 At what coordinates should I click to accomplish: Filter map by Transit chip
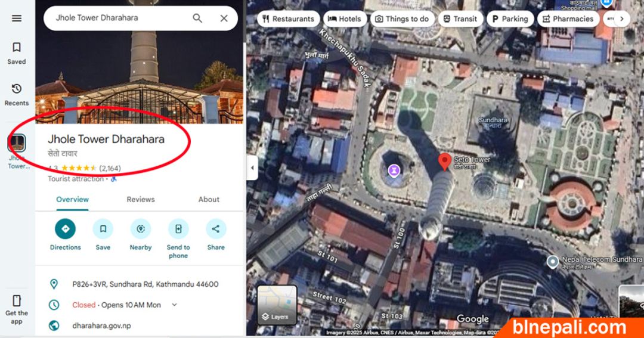point(460,19)
